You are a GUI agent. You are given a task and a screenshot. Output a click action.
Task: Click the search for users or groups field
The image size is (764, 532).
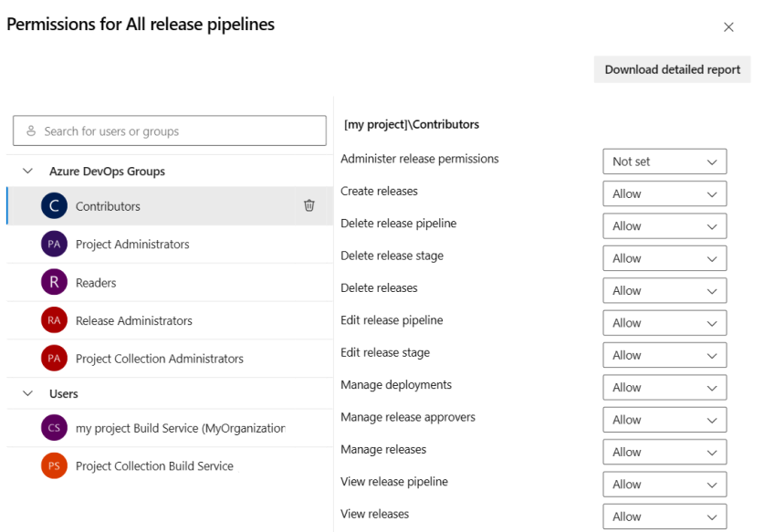[169, 130]
